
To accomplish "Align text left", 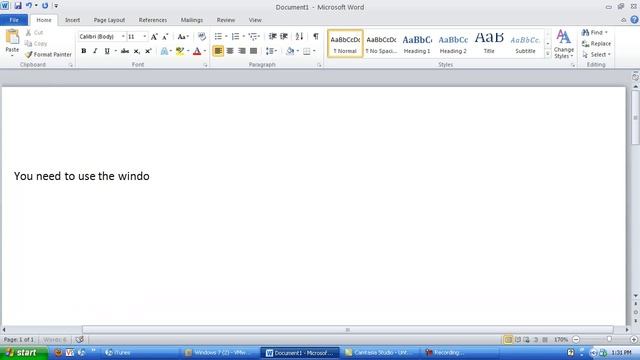I will [218, 51].
